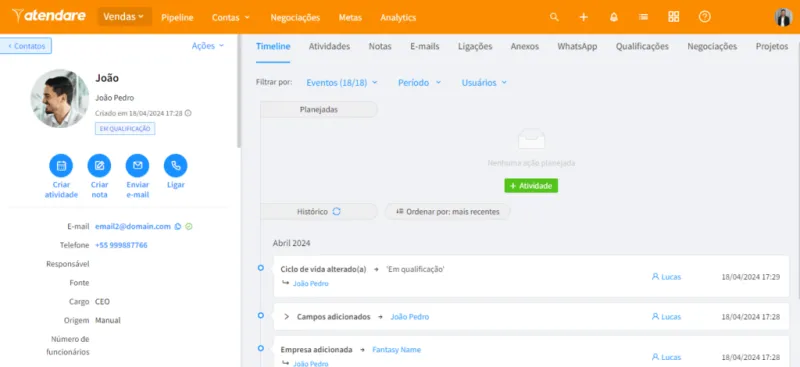Open Analytics in top navigation
The image size is (800, 367).
398,17
